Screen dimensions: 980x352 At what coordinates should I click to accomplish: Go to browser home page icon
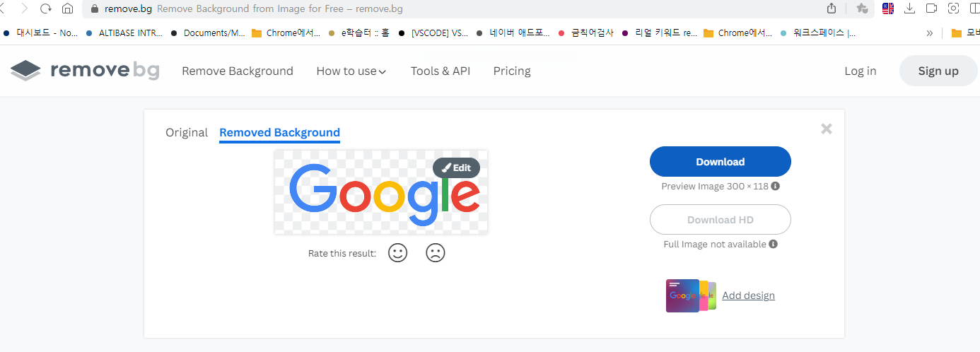(68, 9)
